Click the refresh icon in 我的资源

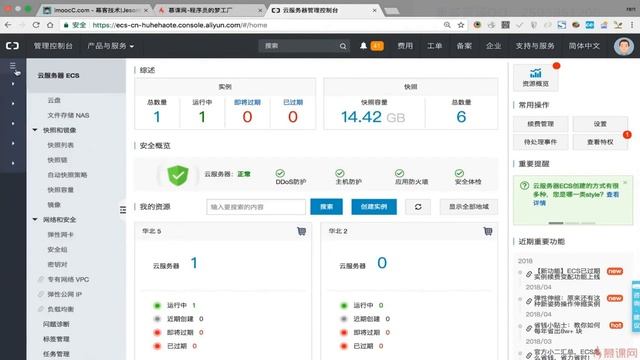coord(418,207)
